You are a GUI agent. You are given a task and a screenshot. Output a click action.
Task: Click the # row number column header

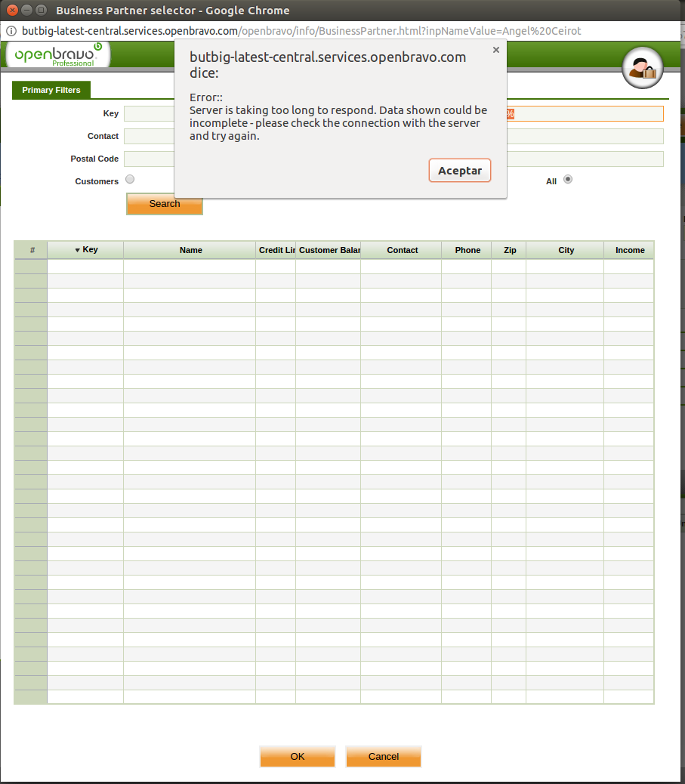click(32, 250)
